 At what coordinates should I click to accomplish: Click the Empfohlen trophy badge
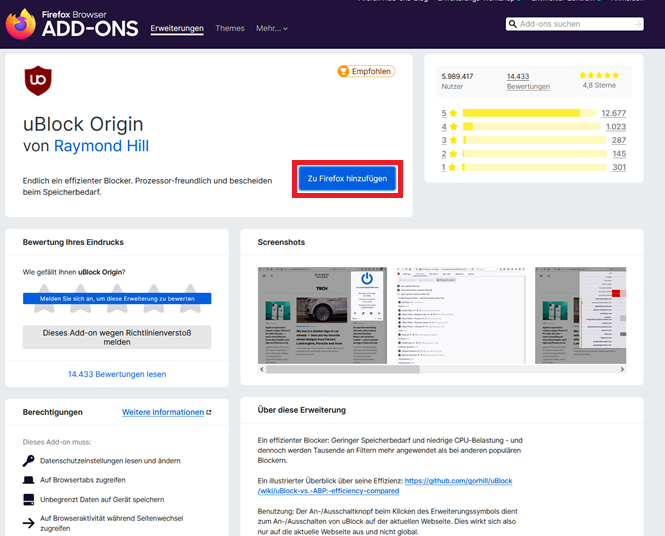pyautogui.click(x=366, y=71)
